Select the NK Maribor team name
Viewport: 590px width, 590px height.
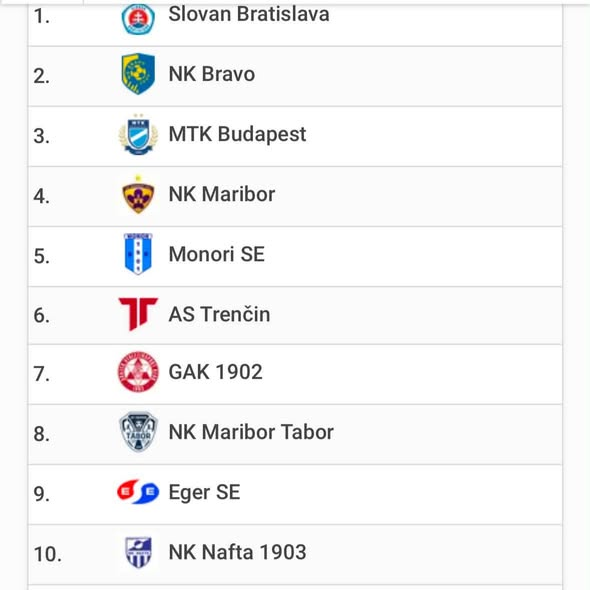coord(222,194)
